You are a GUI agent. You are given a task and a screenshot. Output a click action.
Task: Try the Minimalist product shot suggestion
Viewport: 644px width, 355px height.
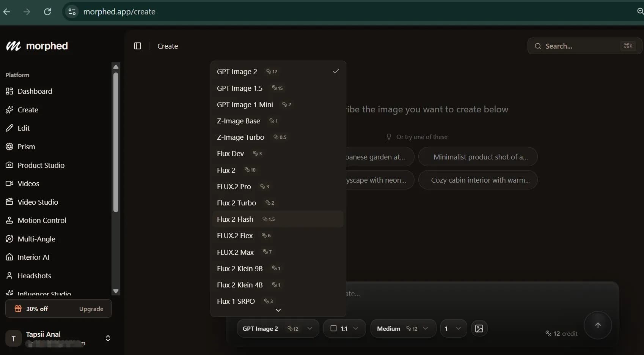[478, 157]
